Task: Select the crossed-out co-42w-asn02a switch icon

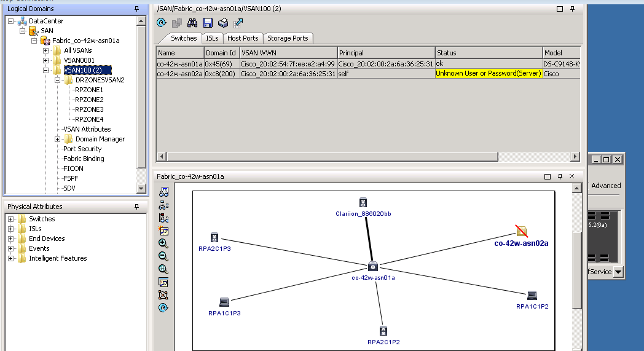Action: [x=522, y=231]
